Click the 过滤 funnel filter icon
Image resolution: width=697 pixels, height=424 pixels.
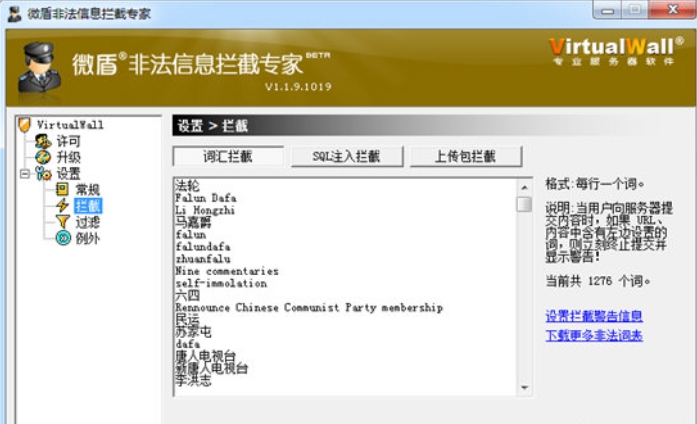tap(63, 222)
